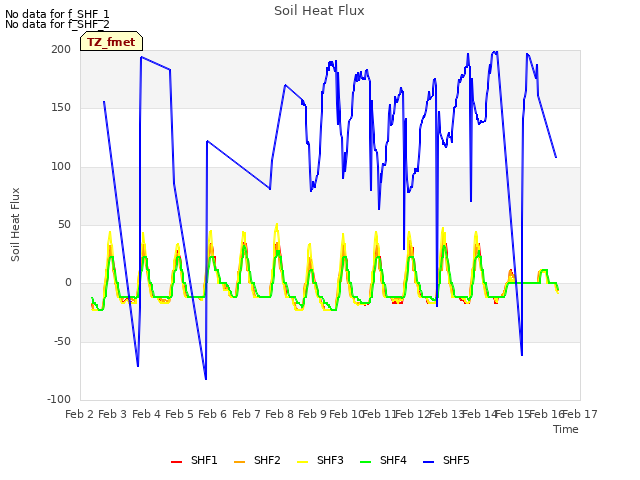Toggle SHF4 series in legend
The height and width of the screenshot is (480, 640).
point(383,460)
